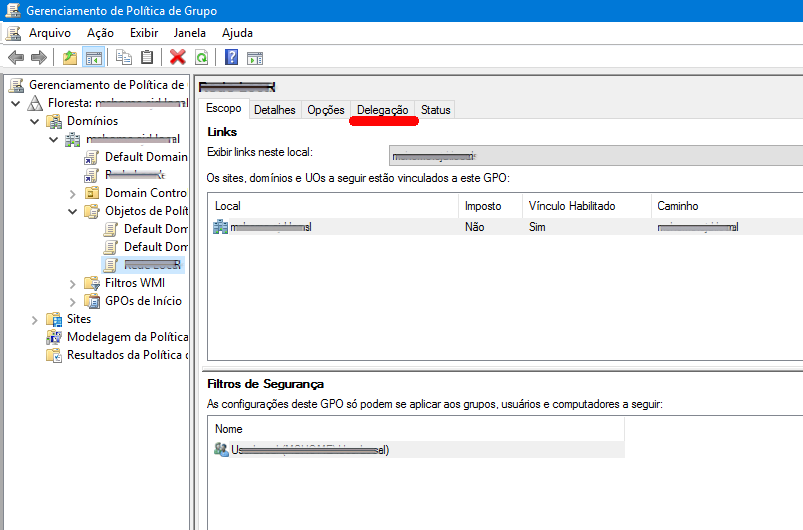Click the Vínculo Habilitado column header
The height and width of the screenshot is (530, 803).
point(572,205)
